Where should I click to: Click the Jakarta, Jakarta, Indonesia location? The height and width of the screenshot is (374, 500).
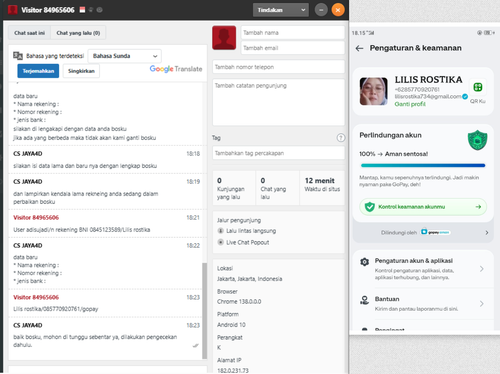[x=249, y=279]
